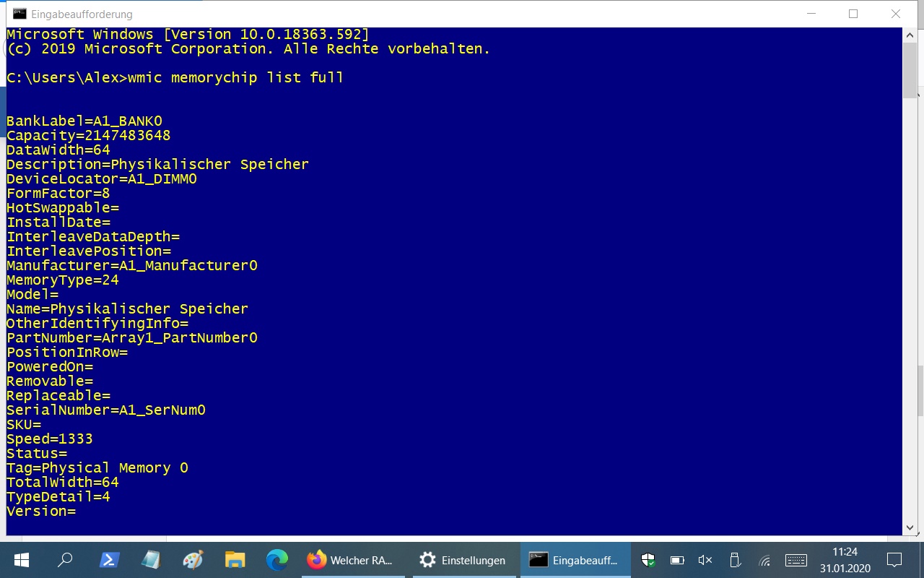Minimize the Eingabeaufforderung window
Screen dimensions: 924x578
811,14
